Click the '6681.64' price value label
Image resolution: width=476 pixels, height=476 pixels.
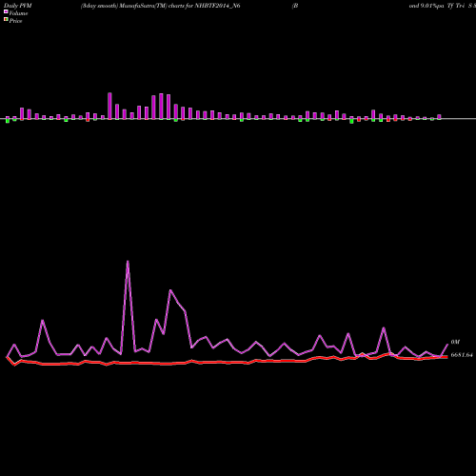click(x=462, y=355)
